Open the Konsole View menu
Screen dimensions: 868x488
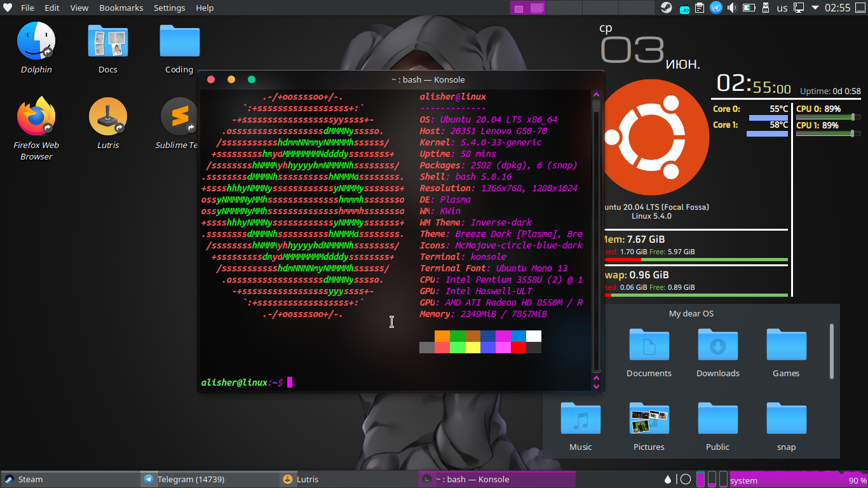tap(79, 8)
